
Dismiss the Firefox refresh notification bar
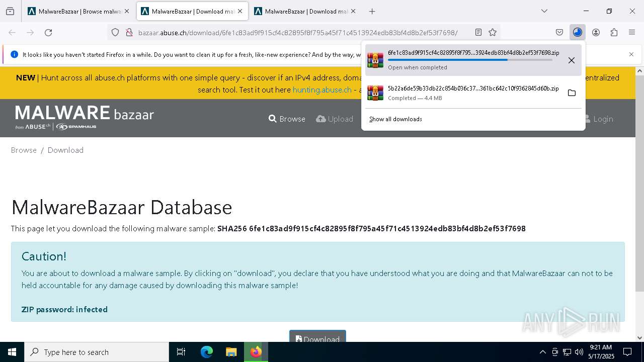631,54
